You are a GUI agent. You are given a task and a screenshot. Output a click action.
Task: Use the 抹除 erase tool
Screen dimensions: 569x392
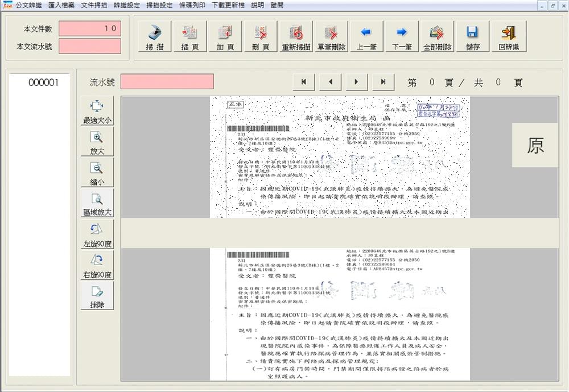[x=97, y=296]
